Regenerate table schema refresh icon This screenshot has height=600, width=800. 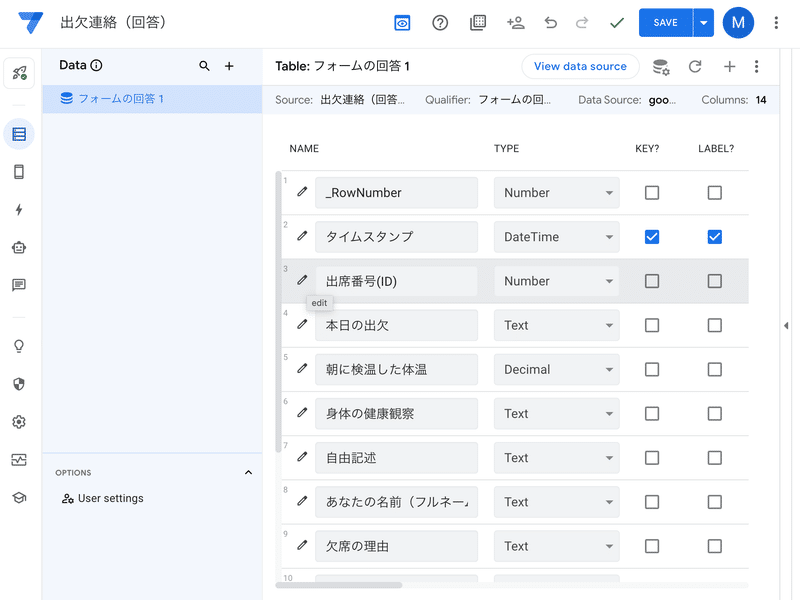pos(695,66)
